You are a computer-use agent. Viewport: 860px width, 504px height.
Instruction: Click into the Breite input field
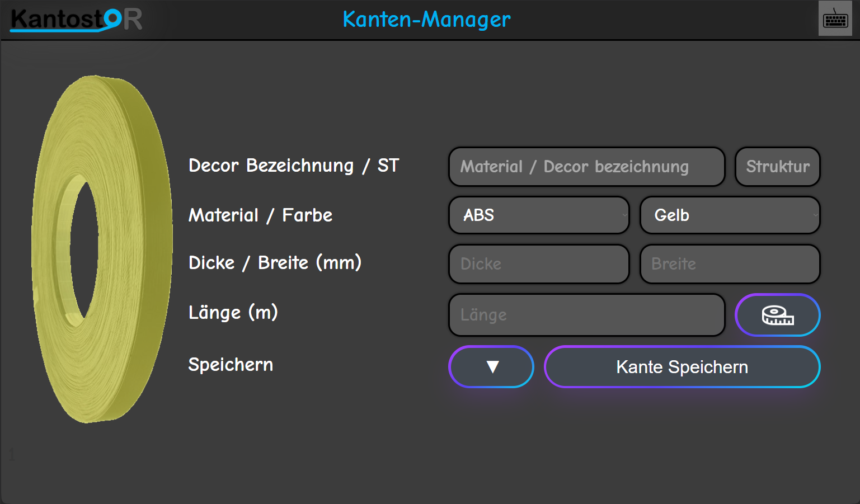coord(730,263)
